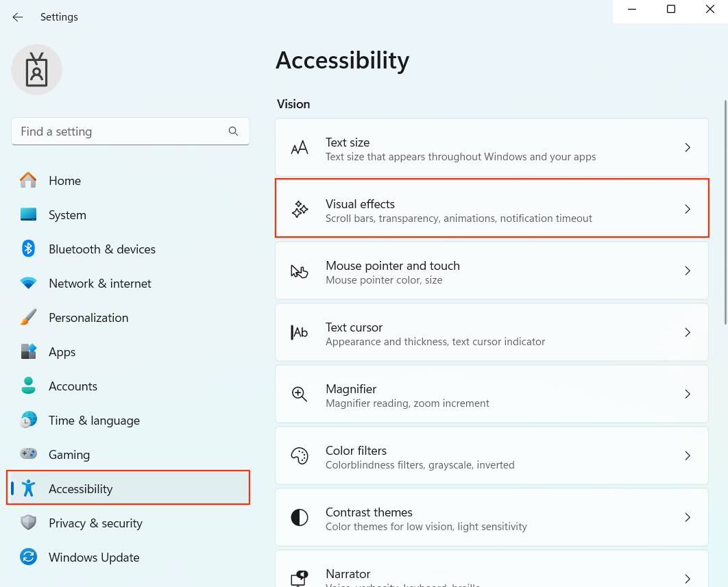Click the vertical scrollbar on the right

[726, 212]
